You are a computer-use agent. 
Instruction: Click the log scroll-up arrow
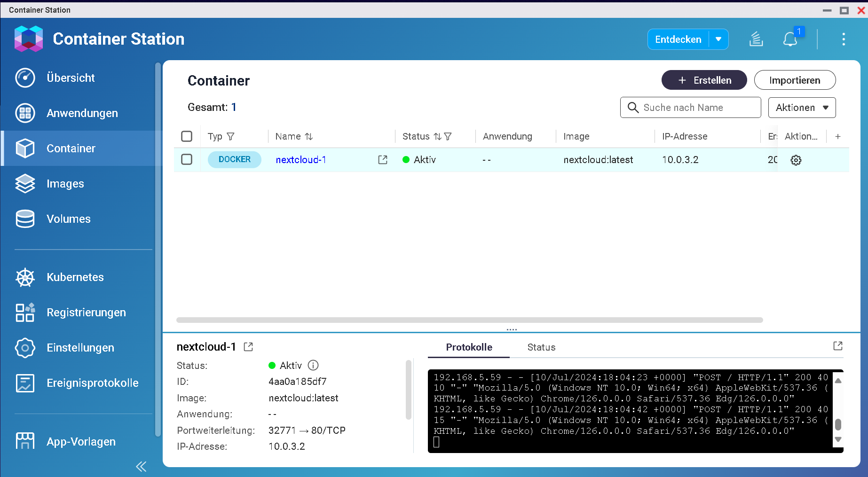pos(838,380)
